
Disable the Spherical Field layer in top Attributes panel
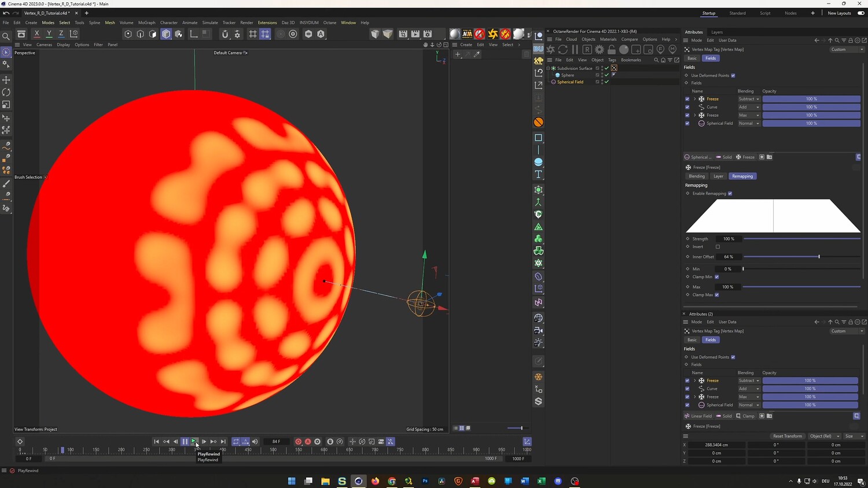(x=687, y=123)
